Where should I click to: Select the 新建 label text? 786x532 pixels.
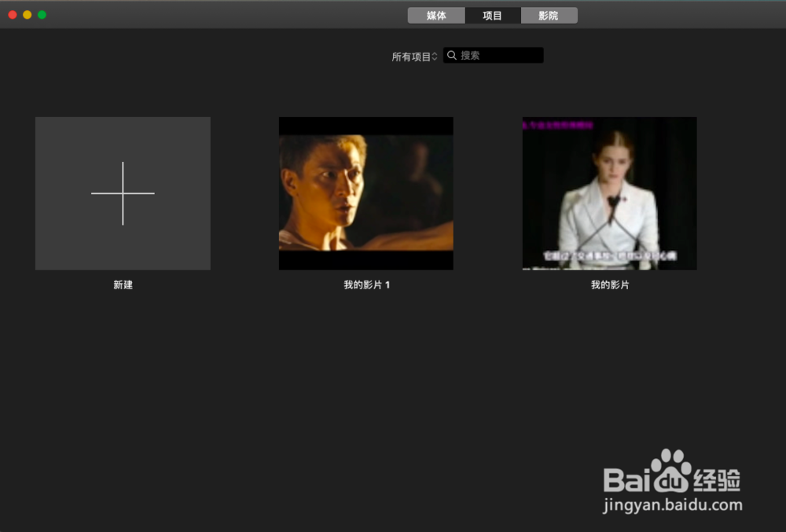(x=123, y=285)
